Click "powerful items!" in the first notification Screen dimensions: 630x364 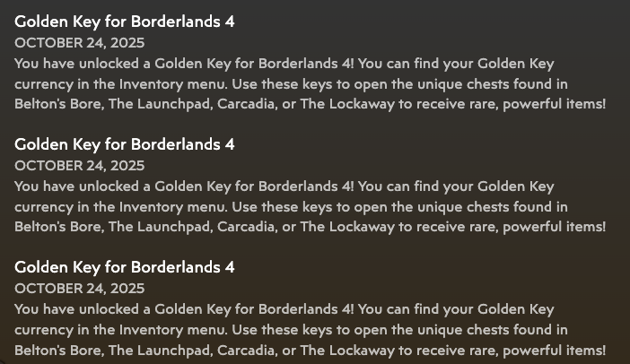click(554, 104)
